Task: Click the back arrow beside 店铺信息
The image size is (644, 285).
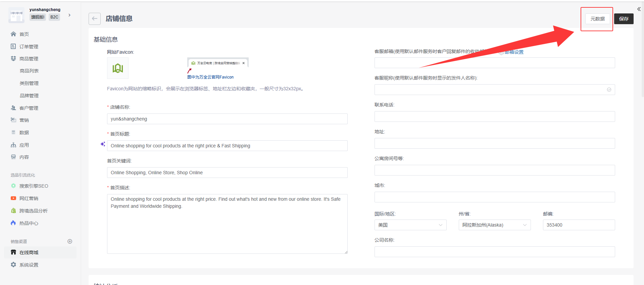Action: pyautogui.click(x=95, y=19)
